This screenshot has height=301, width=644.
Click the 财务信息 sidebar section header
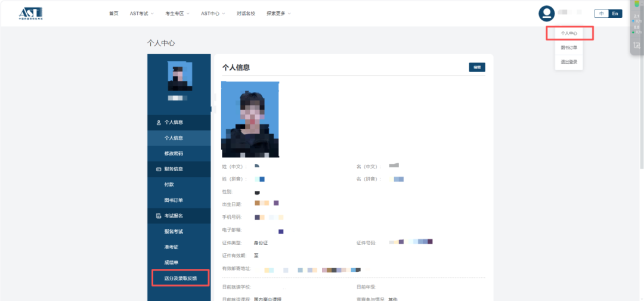(179, 169)
